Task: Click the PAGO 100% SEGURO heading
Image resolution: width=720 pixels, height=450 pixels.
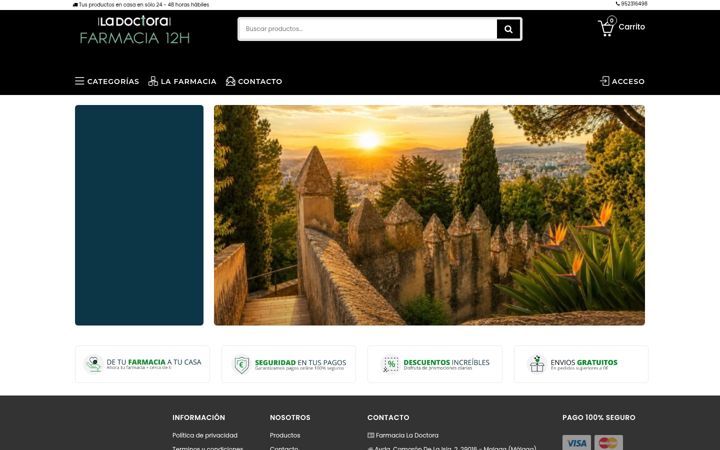Action: pyautogui.click(x=599, y=417)
